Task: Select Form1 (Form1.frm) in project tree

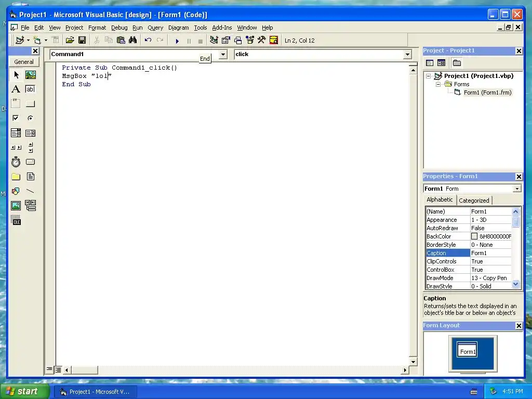Action: [487, 92]
